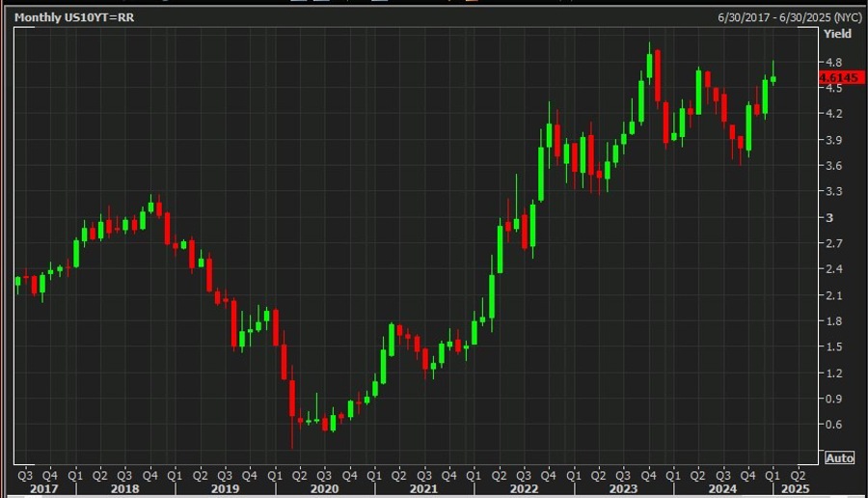Viewport: 868px width, 498px height.
Task: Click the 0.6 yield axis label
Action: pos(833,425)
